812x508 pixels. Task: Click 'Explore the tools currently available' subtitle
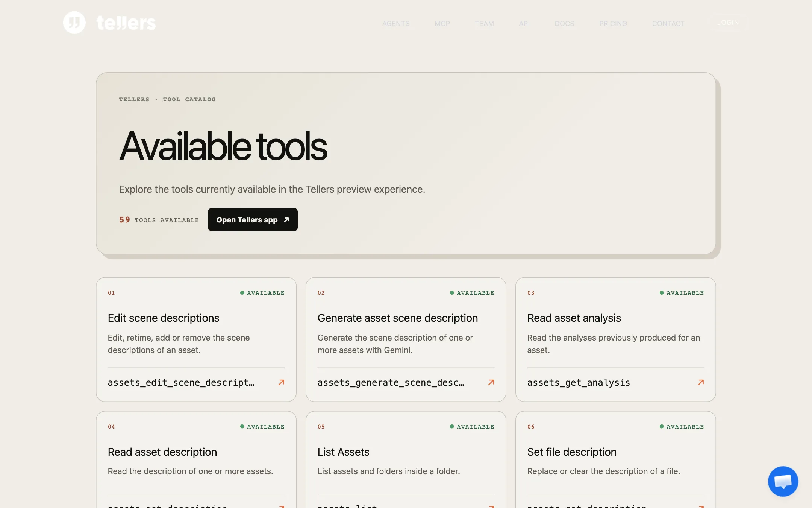[x=272, y=189]
